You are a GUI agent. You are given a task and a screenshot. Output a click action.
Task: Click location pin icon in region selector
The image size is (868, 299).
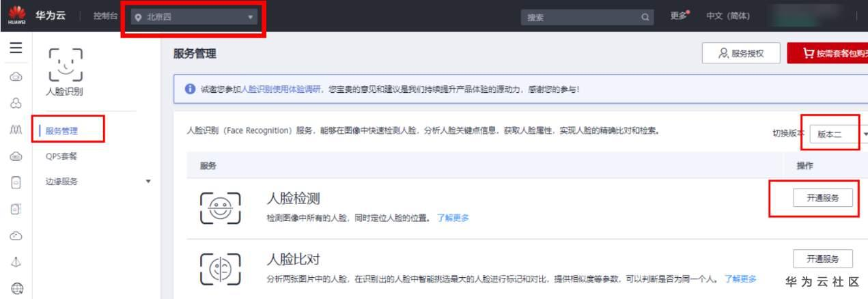[x=139, y=16]
